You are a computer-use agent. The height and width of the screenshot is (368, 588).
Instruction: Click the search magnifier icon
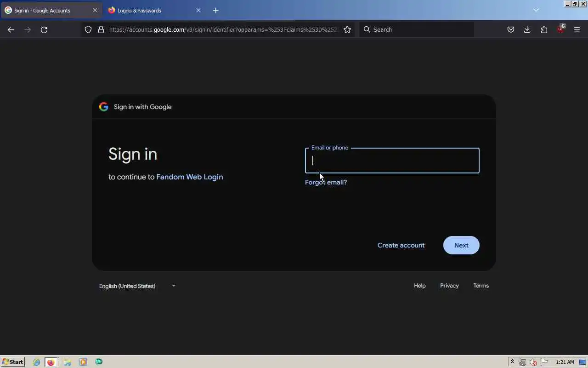(367, 29)
